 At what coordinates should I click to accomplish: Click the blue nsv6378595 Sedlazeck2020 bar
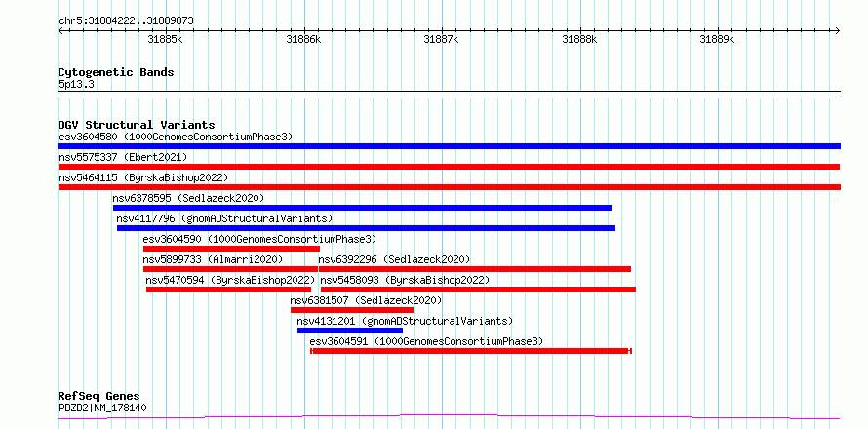(363, 208)
